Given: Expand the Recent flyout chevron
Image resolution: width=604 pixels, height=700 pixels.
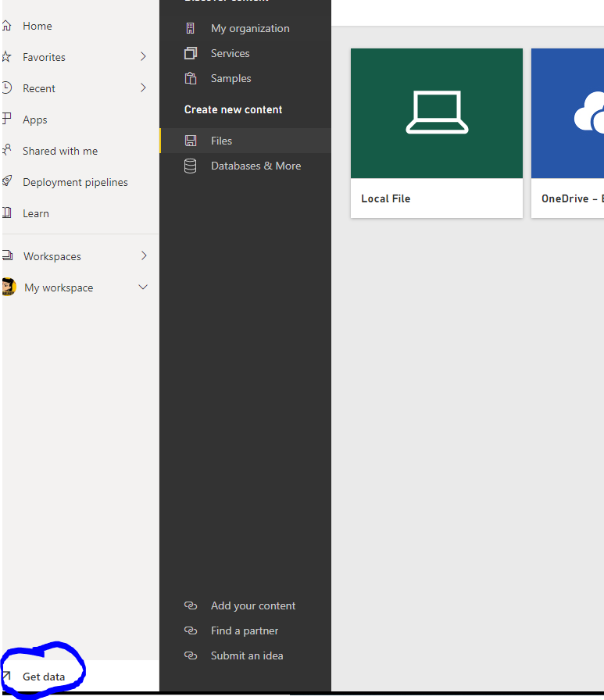Looking at the screenshot, I should tap(143, 87).
